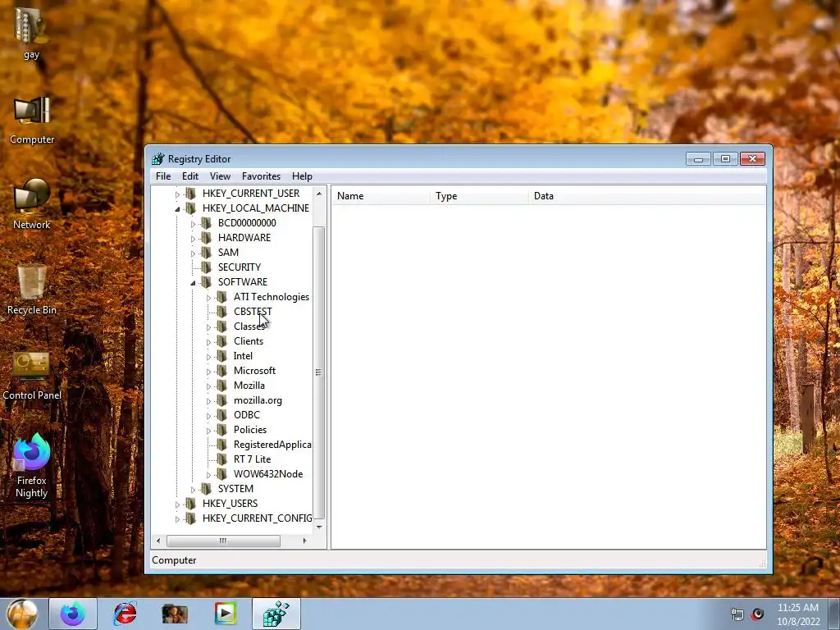Click the SECURITY key folder icon
This screenshot has height=630, width=840.
[206, 267]
